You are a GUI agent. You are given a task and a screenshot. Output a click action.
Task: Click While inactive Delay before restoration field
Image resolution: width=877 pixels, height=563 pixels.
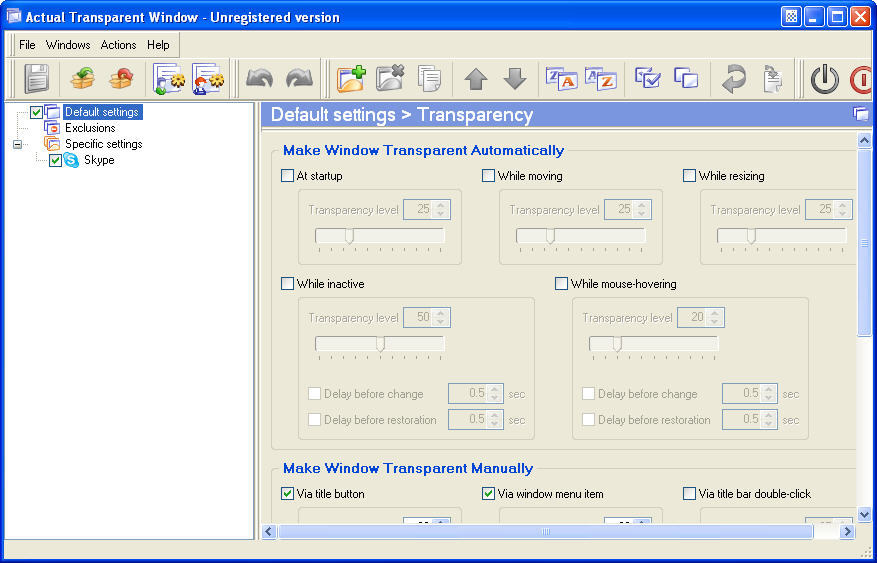point(475,419)
